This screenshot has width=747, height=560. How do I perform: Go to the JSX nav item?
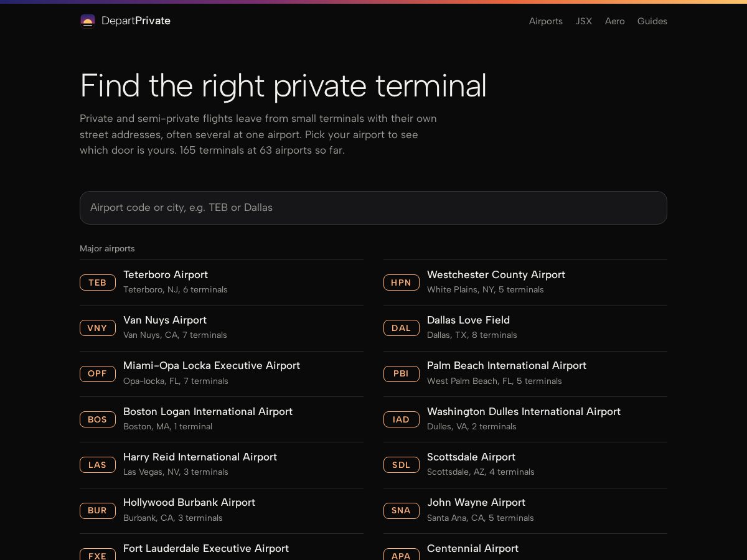584,21
